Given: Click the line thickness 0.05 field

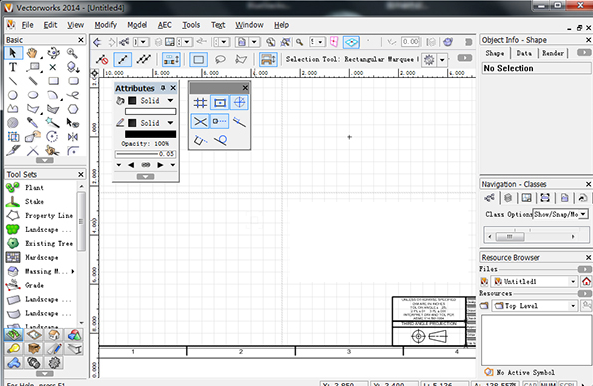Looking at the screenshot, I should pyautogui.click(x=166, y=154).
